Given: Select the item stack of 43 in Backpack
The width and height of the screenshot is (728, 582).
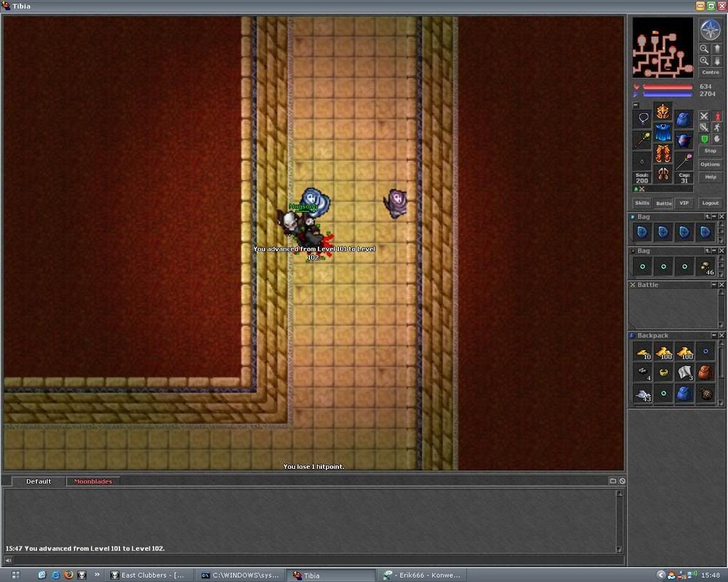Looking at the screenshot, I should (x=643, y=394).
